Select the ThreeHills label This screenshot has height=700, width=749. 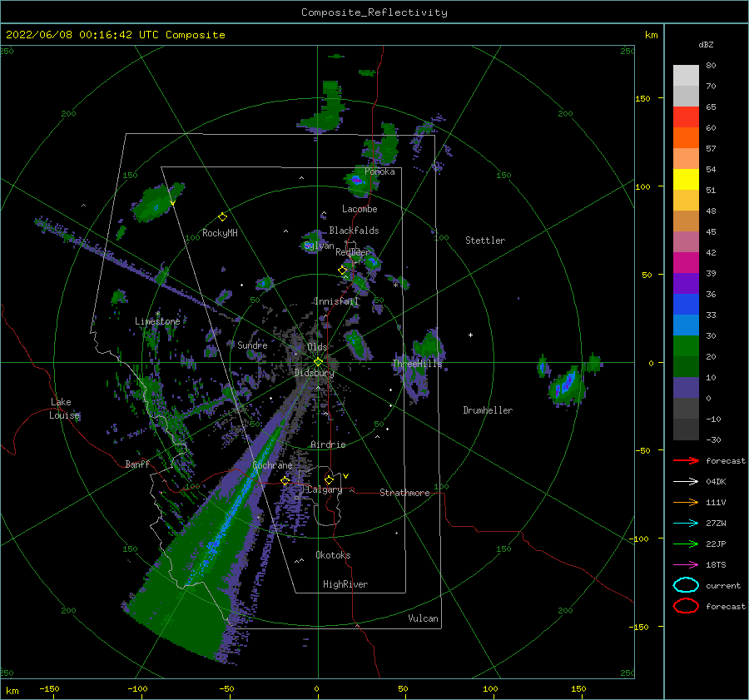click(417, 364)
